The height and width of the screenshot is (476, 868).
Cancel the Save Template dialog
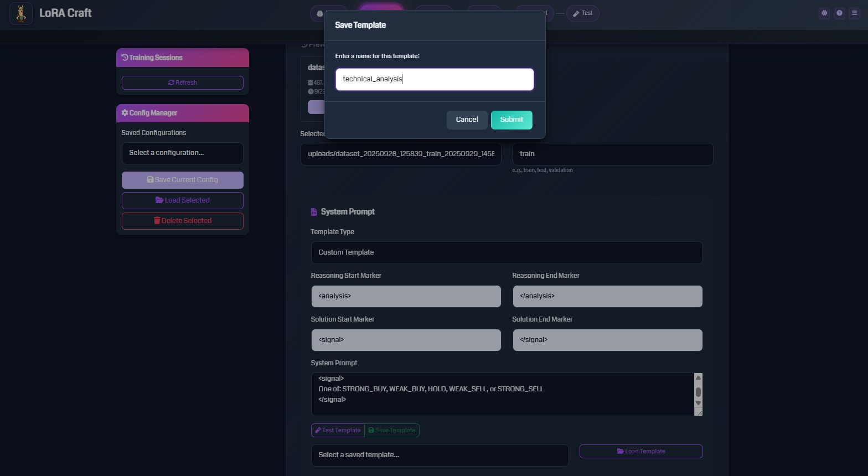(x=467, y=120)
